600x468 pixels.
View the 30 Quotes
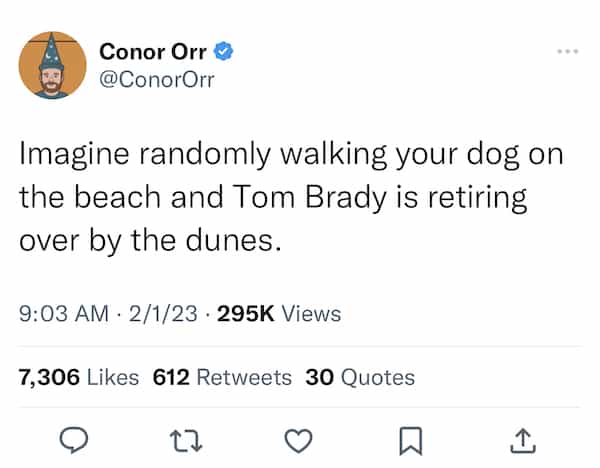(360, 377)
